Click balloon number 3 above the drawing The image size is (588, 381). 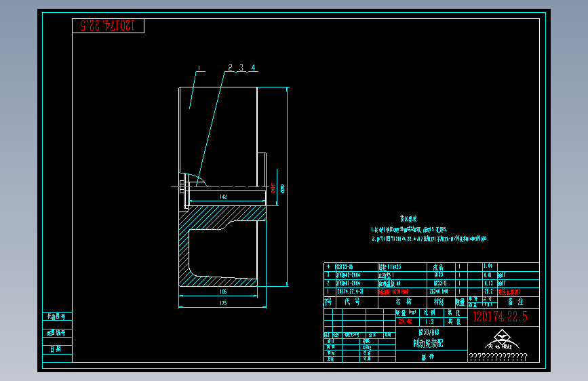coord(241,68)
